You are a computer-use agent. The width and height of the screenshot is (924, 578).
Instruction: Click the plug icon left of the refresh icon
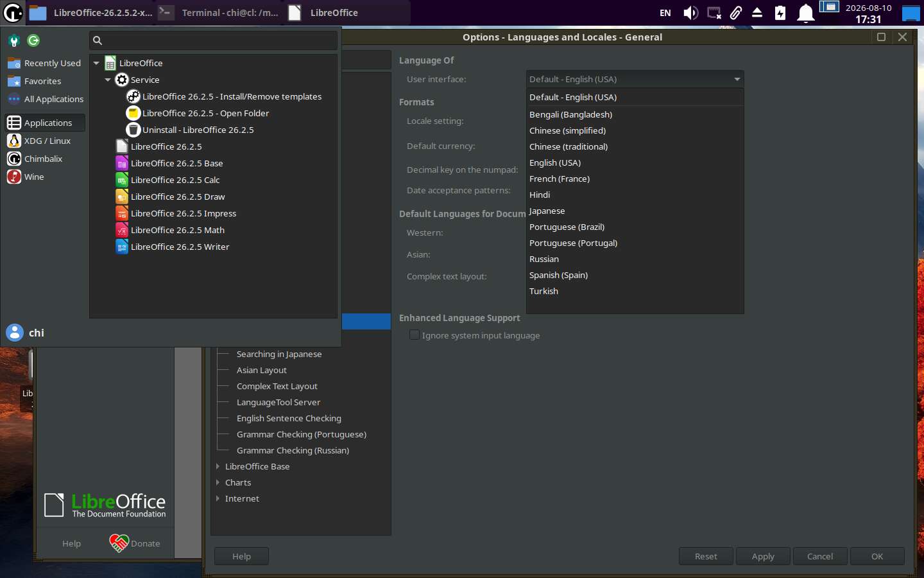[x=14, y=40]
